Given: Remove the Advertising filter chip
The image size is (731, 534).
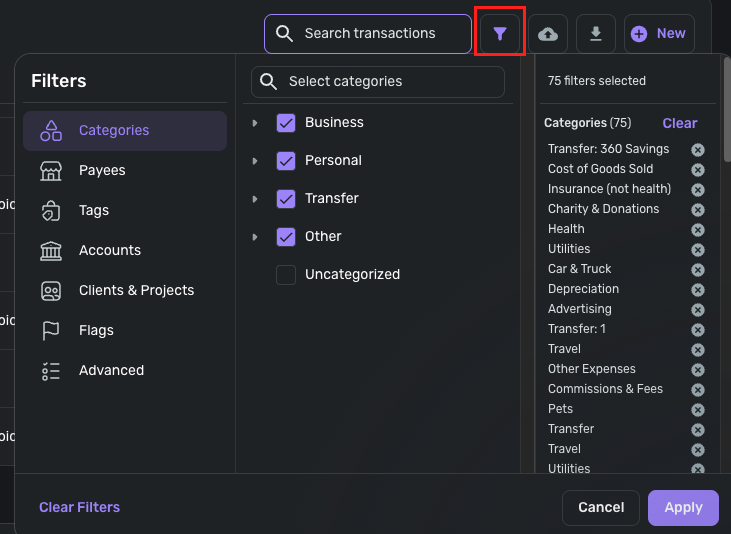Looking at the screenshot, I should pos(698,310).
